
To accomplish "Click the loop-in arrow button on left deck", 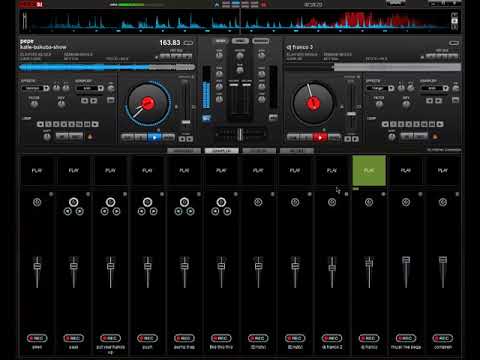I will coord(40,124).
